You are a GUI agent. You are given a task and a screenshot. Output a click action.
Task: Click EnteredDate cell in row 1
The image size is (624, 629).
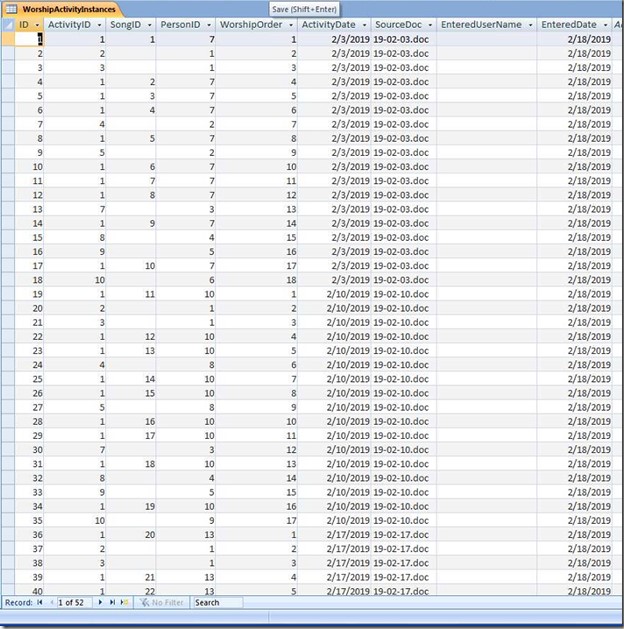575,39
